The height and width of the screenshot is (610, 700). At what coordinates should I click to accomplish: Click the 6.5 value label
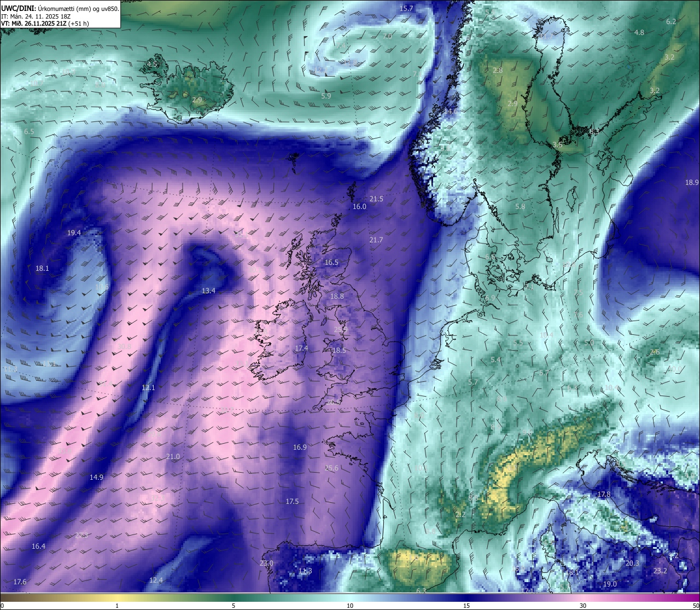tap(29, 131)
